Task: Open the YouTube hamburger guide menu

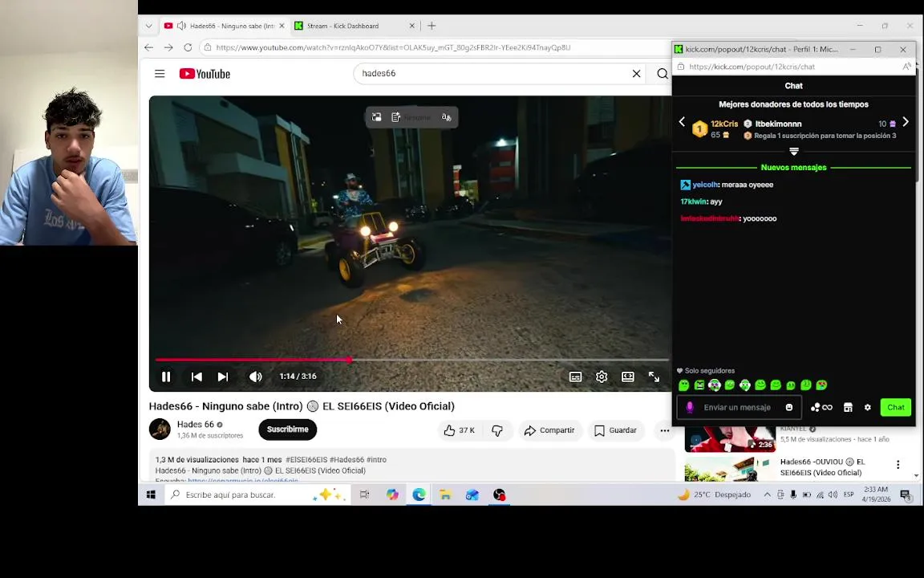Action: [x=160, y=74]
